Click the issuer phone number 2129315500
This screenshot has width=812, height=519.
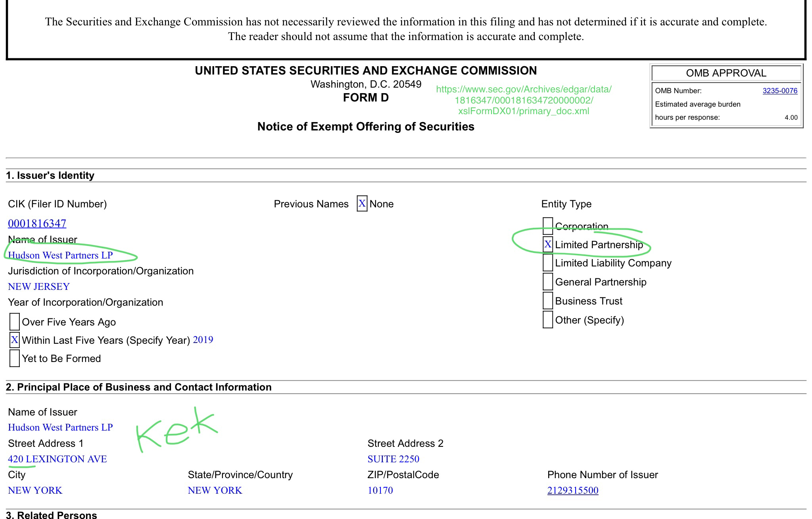point(572,490)
